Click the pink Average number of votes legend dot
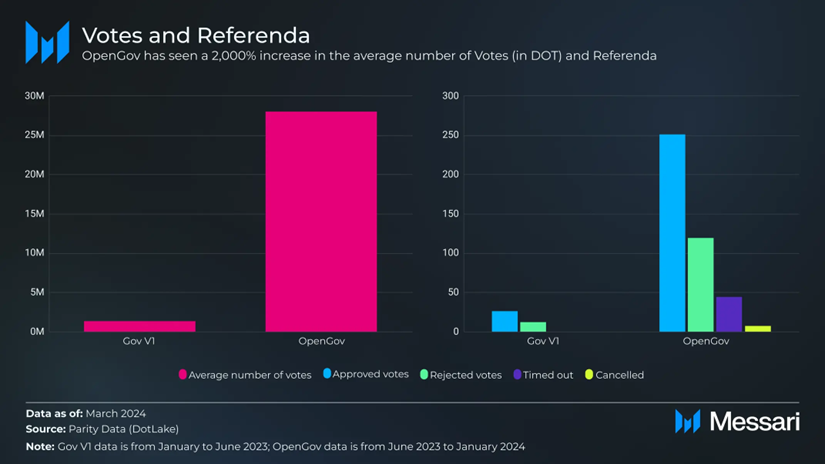Image resolution: width=825 pixels, height=464 pixels. pyautogui.click(x=183, y=375)
